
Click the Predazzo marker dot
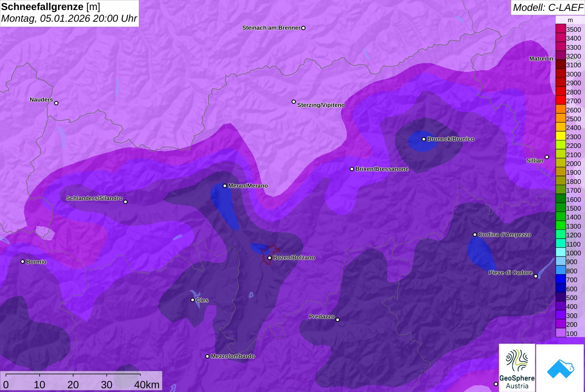pyautogui.click(x=338, y=320)
